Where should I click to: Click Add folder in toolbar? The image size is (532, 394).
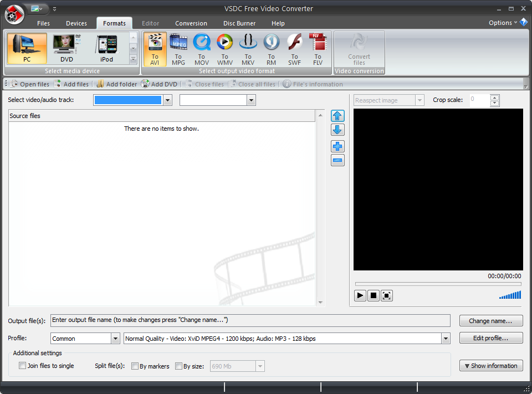point(117,84)
